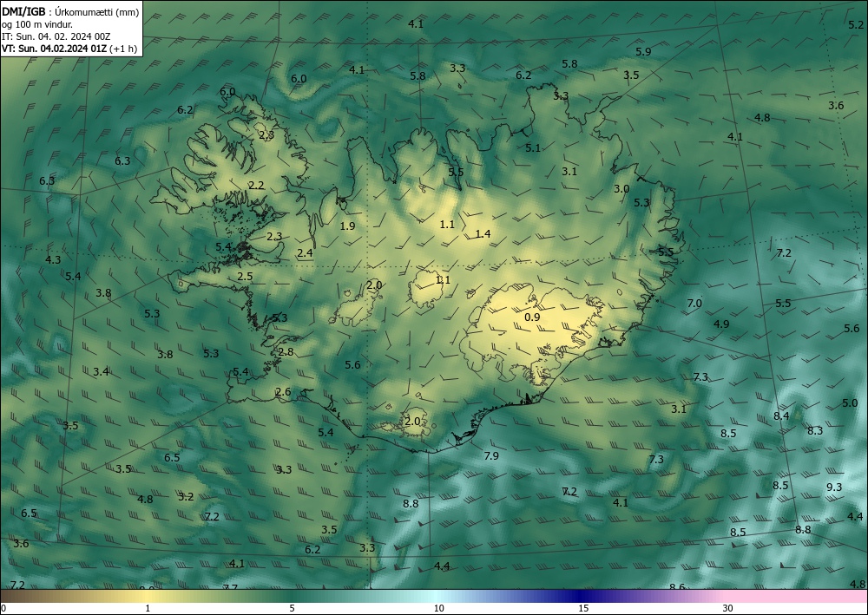Click the 3.2 value southwest of Iceland

[186, 497]
